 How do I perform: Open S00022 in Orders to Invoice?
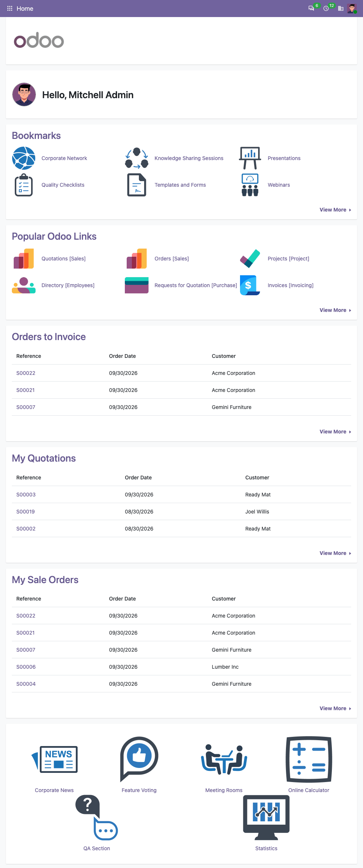[x=26, y=373]
